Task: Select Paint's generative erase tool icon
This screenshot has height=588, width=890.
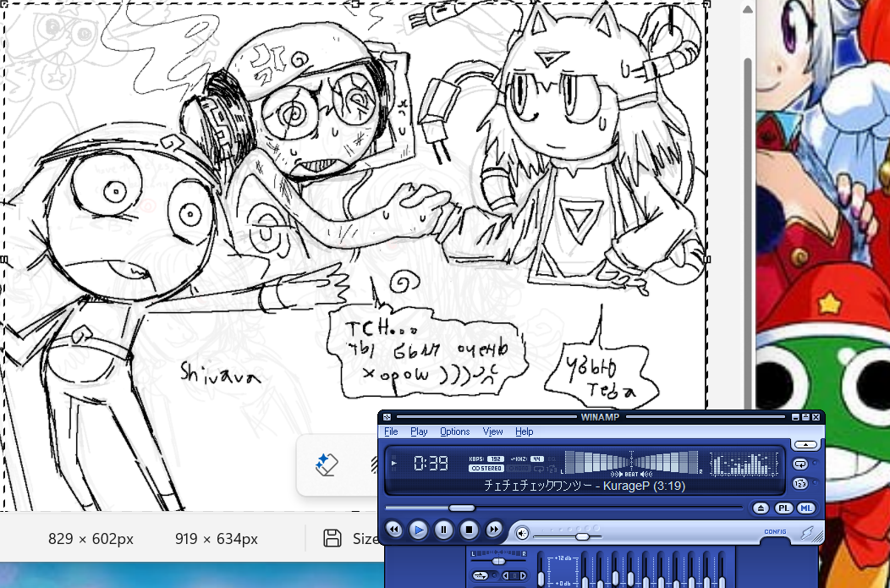Action: coord(327,464)
